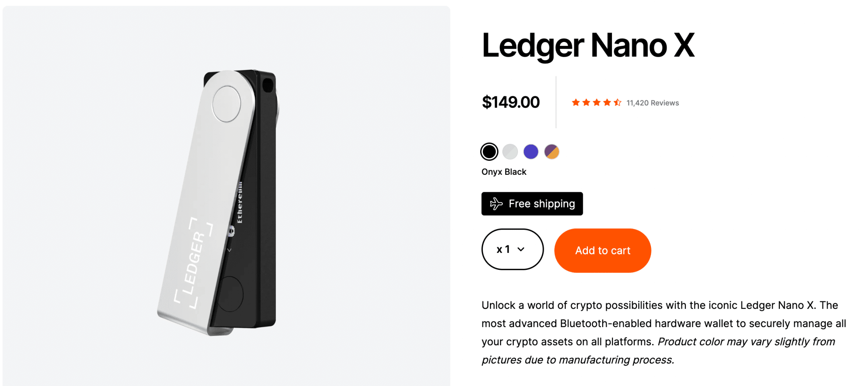868x386 pixels.
Task: Select the purple-orange two-tone color swatch
Action: [x=552, y=151]
